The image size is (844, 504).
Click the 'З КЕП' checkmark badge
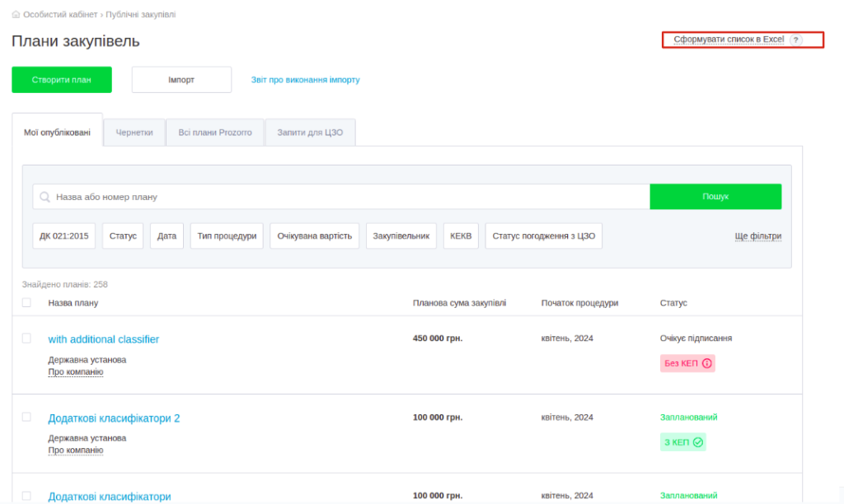pyautogui.click(x=683, y=442)
